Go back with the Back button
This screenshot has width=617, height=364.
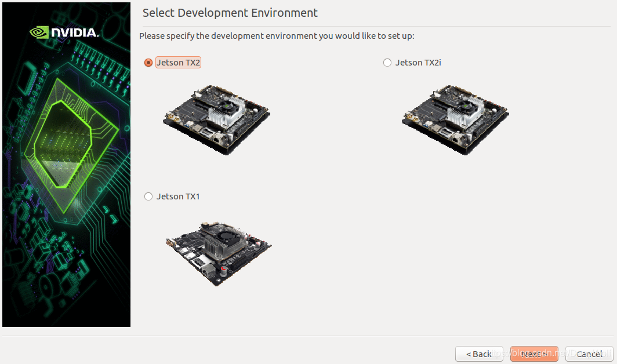tap(479, 354)
